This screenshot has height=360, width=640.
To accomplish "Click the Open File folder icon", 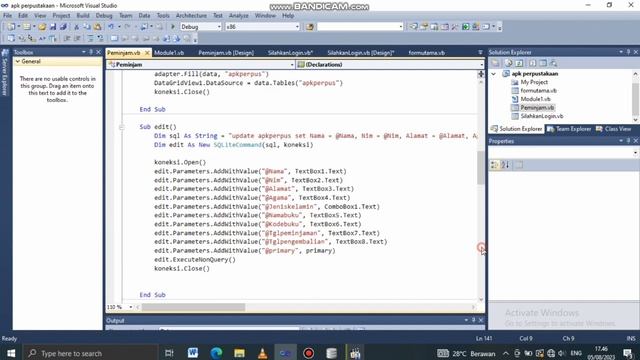I will point(42,27).
